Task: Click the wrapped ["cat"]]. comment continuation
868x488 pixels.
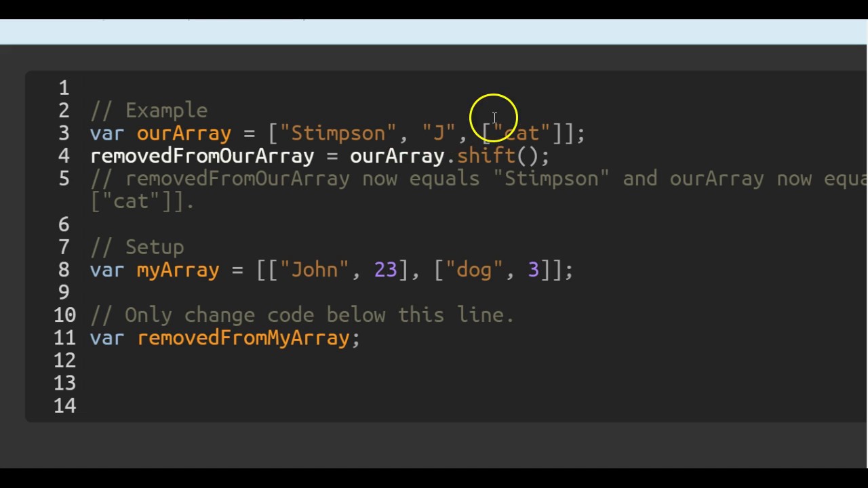Action: pos(142,201)
